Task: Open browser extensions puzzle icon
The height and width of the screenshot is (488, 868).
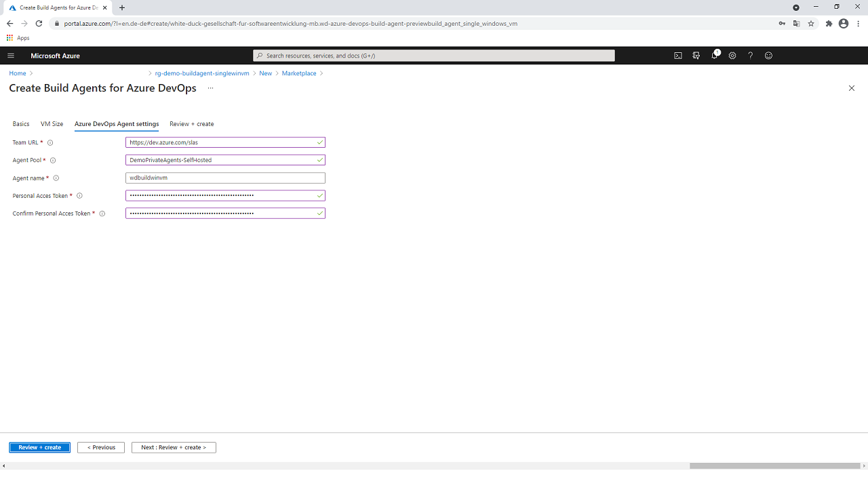Action: (x=829, y=23)
